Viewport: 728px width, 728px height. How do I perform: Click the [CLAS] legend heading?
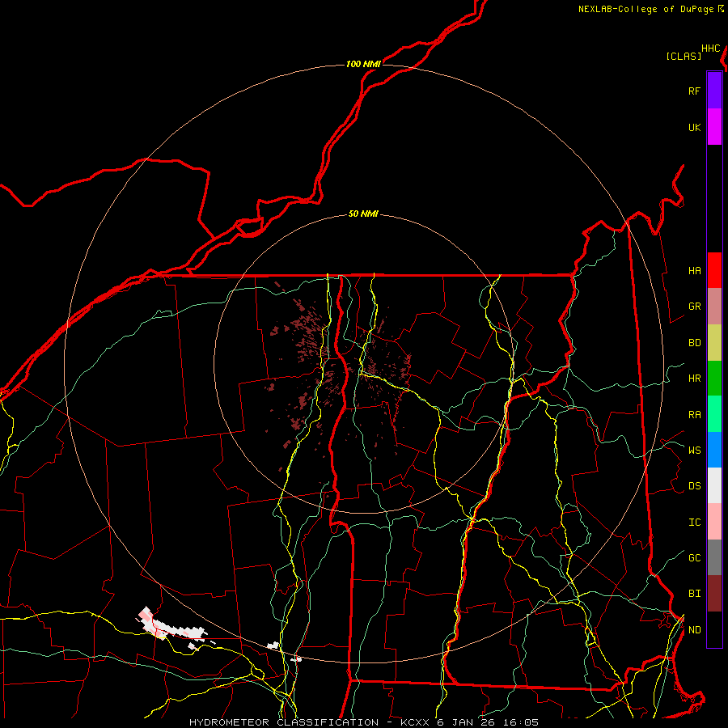[684, 56]
